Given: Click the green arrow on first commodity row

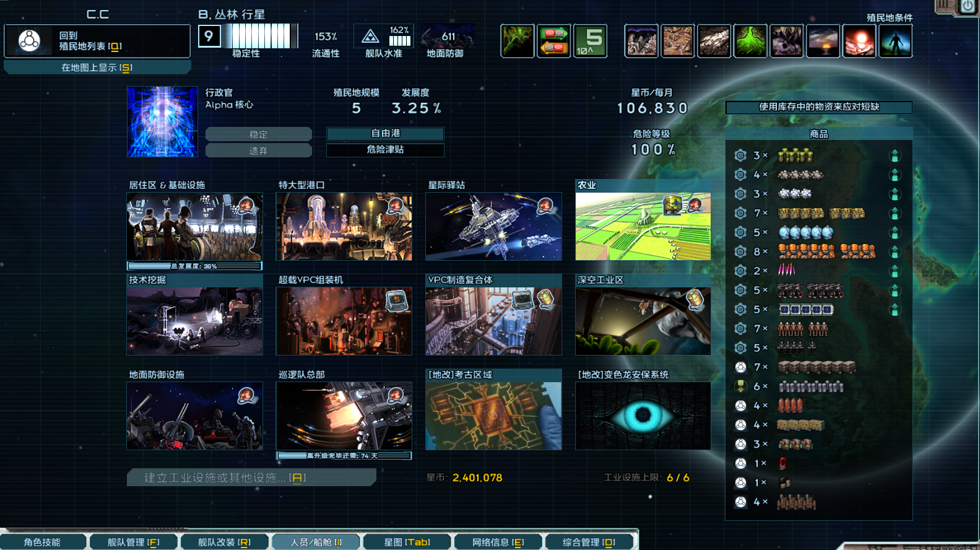Looking at the screenshot, I should [x=895, y=155].
